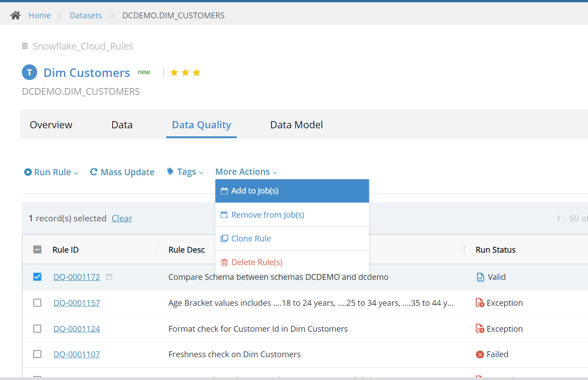Go to Datasets breadcrumb link
The width and height of the screenshot is (588, 380).
[86, 16]
